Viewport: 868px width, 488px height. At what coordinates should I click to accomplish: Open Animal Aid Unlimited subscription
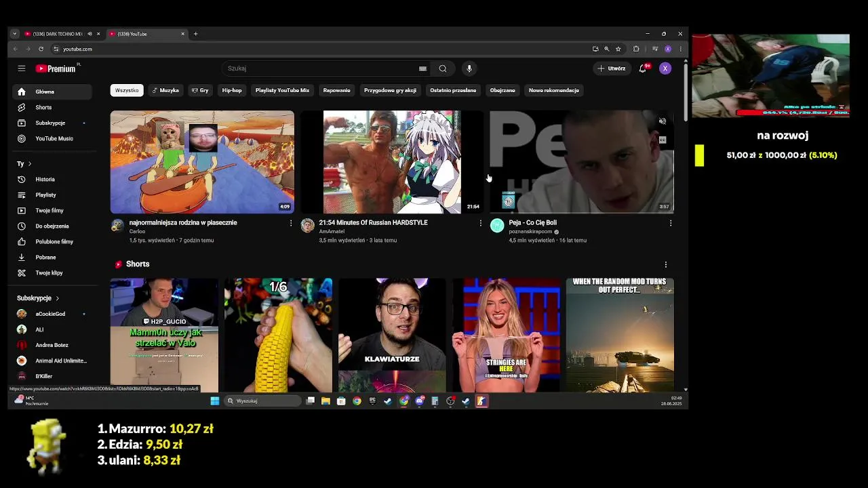(x=53, y=361)
